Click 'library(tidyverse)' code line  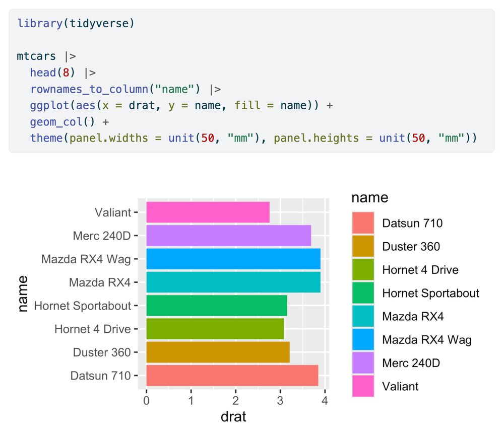coord(76,24)
